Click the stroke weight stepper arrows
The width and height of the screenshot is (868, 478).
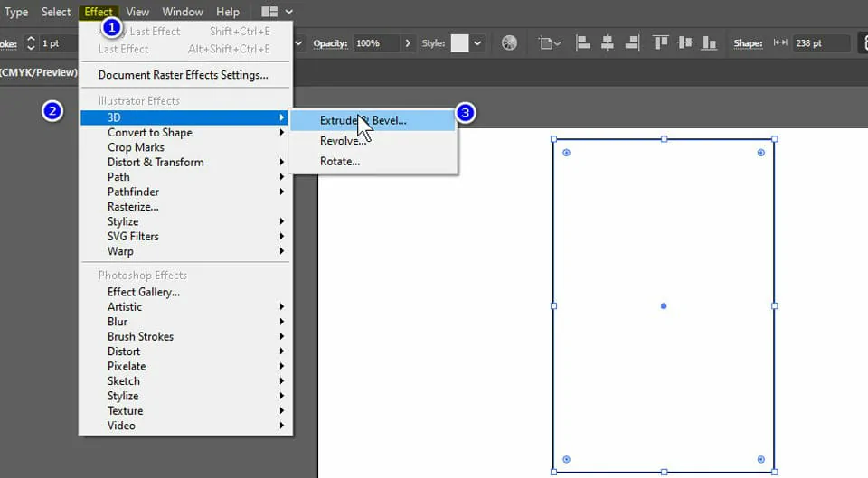31,43
